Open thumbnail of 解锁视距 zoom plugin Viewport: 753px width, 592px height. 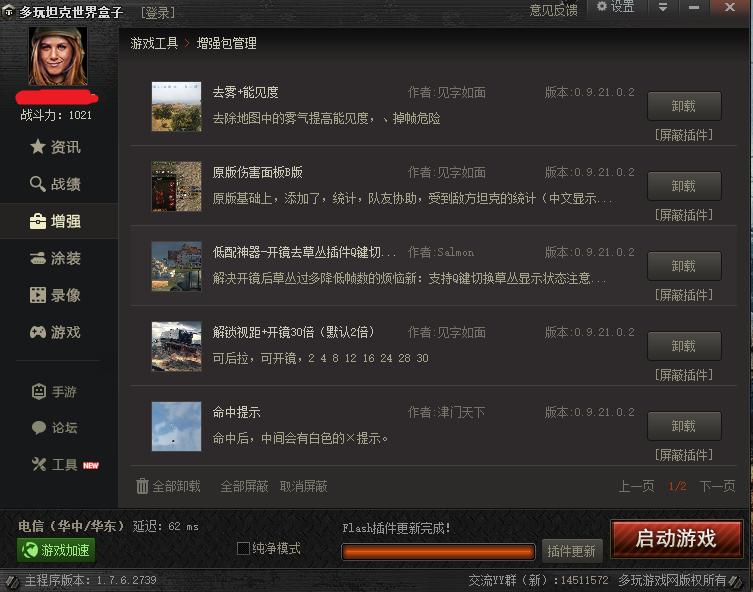click(176, 346)
